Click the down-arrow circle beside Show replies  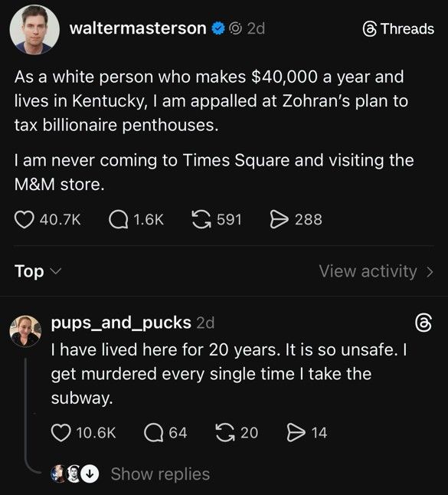(90, 474)
